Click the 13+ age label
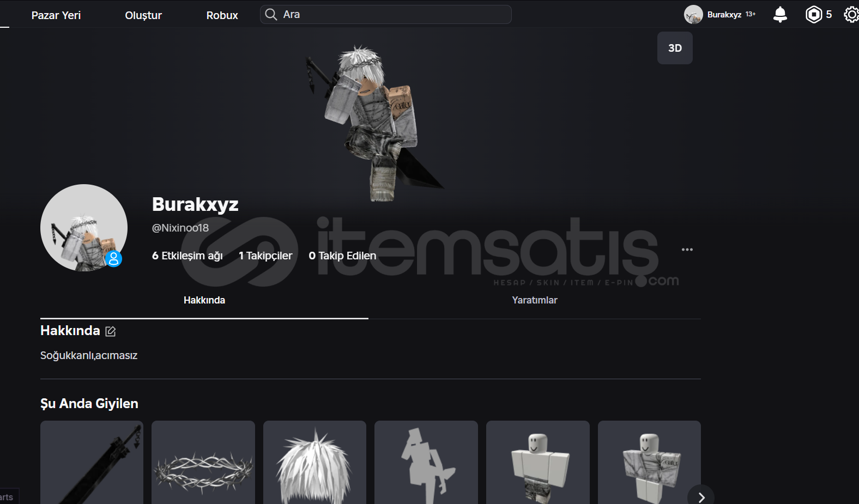The width and height of the screenshot is (859, 504). pos(751,14)
